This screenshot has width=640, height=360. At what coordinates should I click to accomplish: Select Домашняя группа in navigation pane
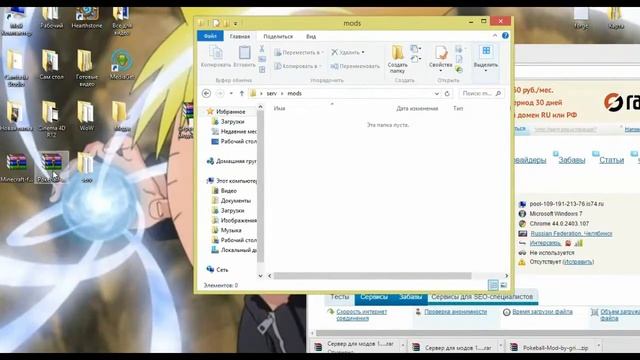click(x=232, y=161)
